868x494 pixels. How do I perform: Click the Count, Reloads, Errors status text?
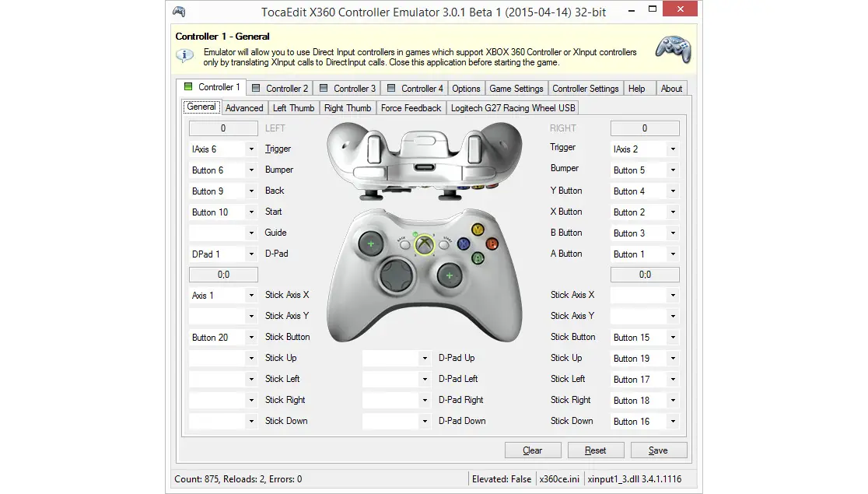238,479
